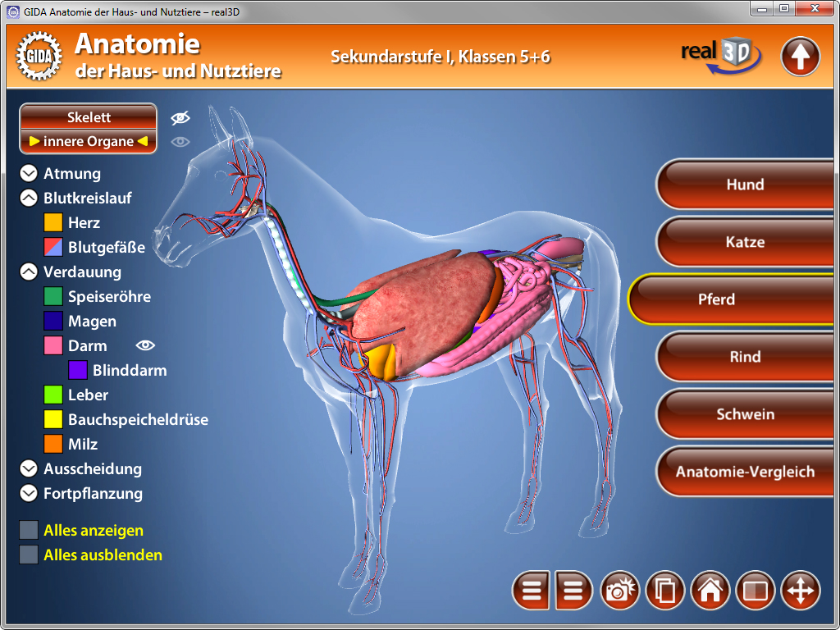Switch to the Skelett layer tab
This screenshot has height=630, width=840.
click(x=89, y=117)
